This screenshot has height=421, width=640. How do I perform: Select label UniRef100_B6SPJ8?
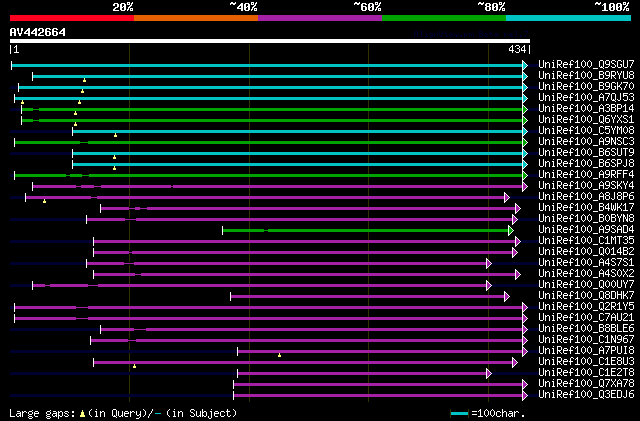point(586,163)
